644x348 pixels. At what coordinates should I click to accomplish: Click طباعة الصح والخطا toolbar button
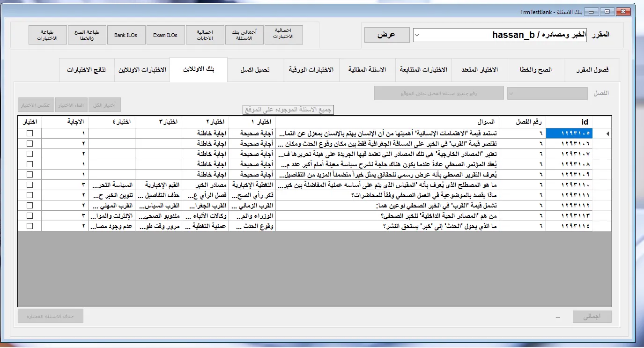87,35
